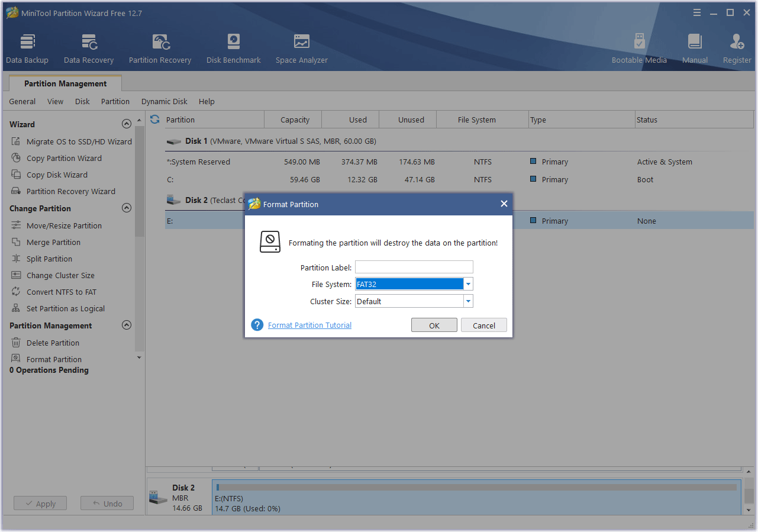The width and height of the screenshot is (758, 532).
Task: Start the Migrate OS to SSD/HD Wizard
Action: click(71, 141)
